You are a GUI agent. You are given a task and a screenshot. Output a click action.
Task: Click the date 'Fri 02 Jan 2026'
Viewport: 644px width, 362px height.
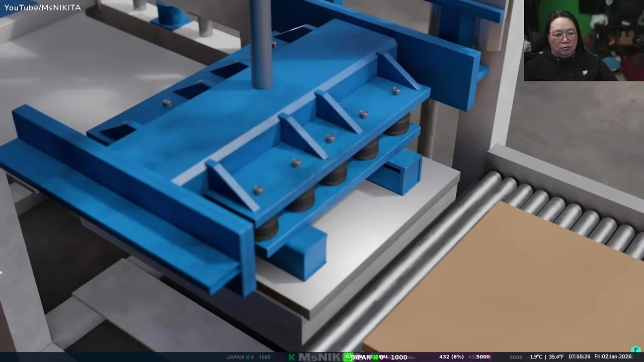(x=613, y=357)
